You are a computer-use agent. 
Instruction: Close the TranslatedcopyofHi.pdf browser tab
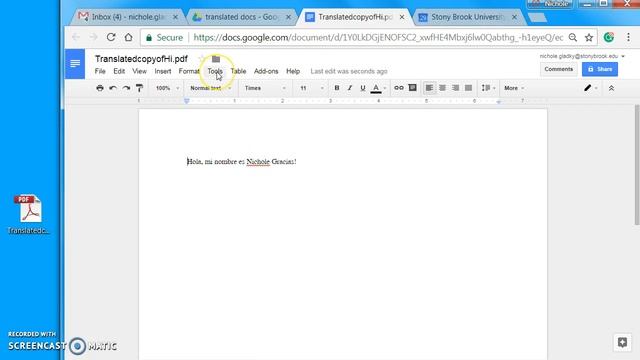[402, 17]
